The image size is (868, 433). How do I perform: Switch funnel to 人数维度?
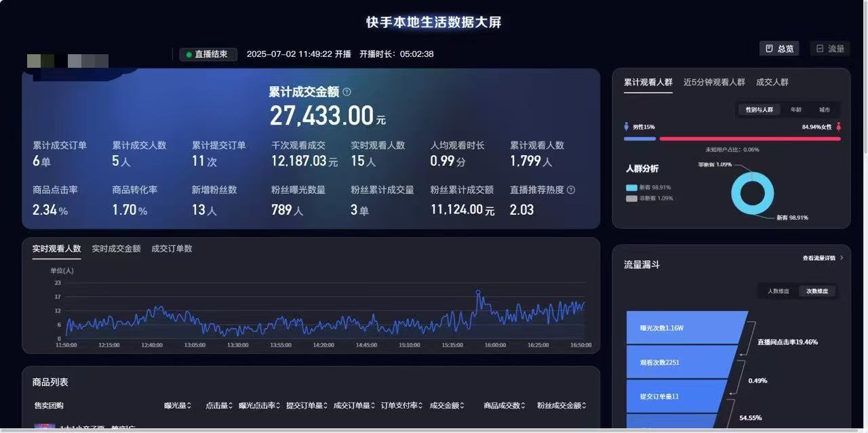tap(778, 291)
